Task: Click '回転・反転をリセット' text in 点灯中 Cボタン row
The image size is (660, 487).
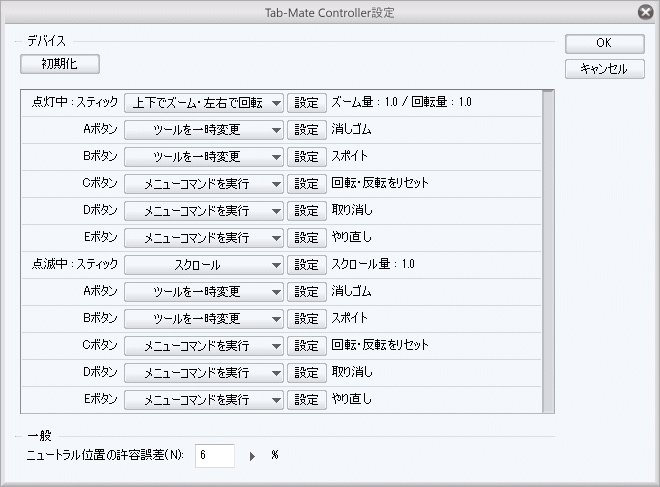Action: click(x=380, y=183)
